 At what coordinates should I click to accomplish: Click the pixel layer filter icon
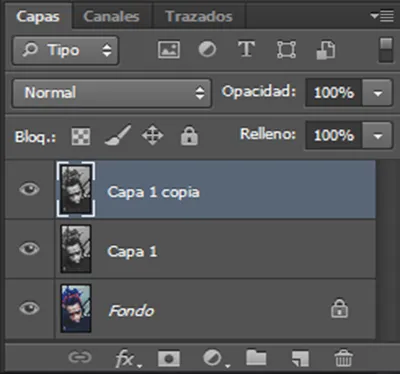point(169,50)
